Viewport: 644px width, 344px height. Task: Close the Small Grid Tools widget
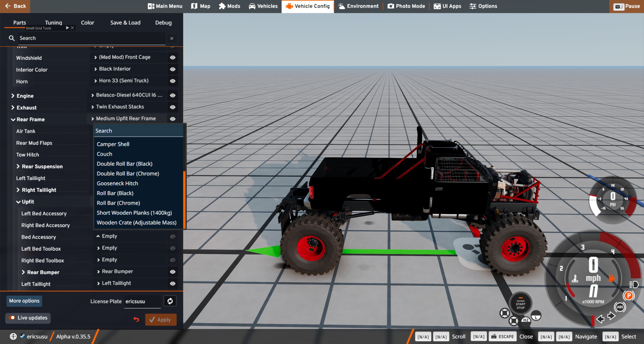pos(72,28)
